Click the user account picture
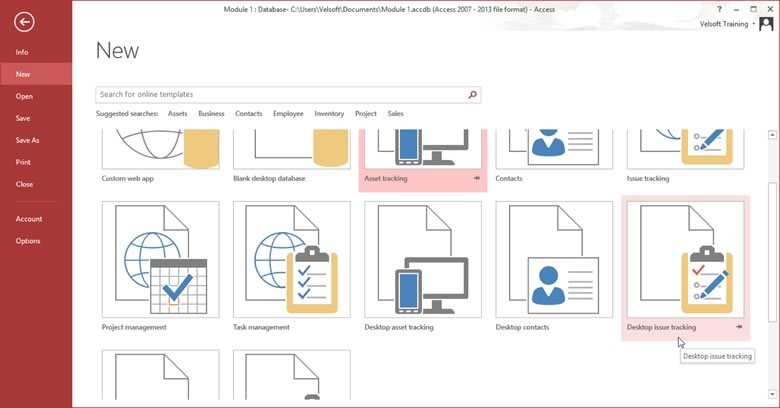 (766, 24)
